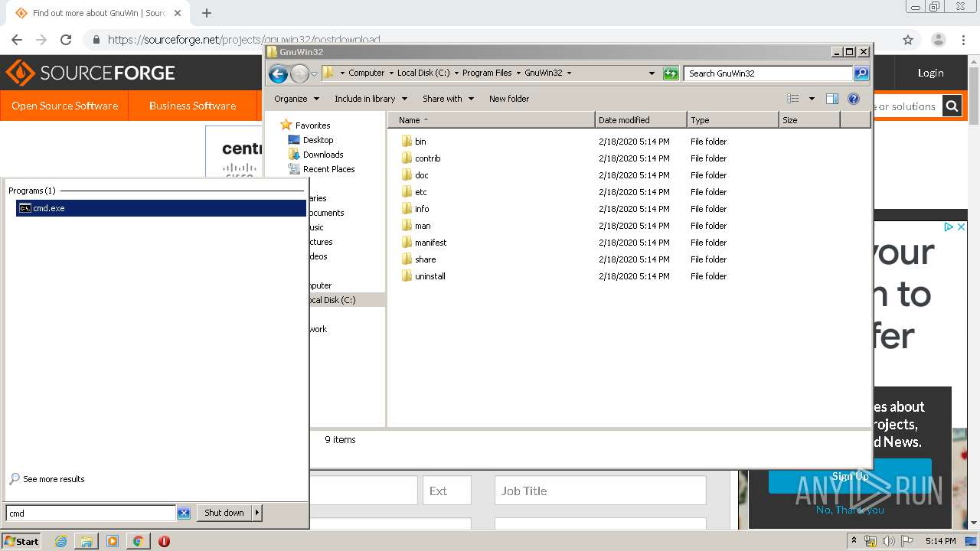Select the man folder icon
The width and height of the screenshot is (980, 551).
(407, 226)
